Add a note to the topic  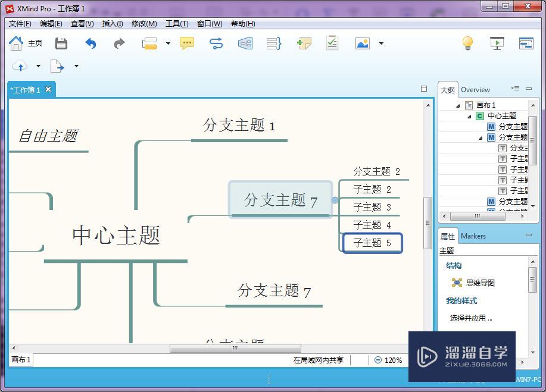pyautogui.click(x=304, y=43)
